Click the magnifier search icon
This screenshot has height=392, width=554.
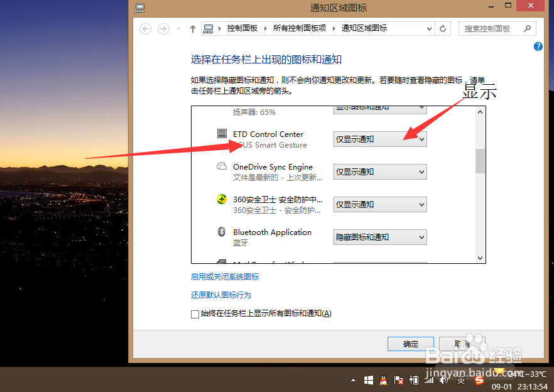tap(527, 29)
